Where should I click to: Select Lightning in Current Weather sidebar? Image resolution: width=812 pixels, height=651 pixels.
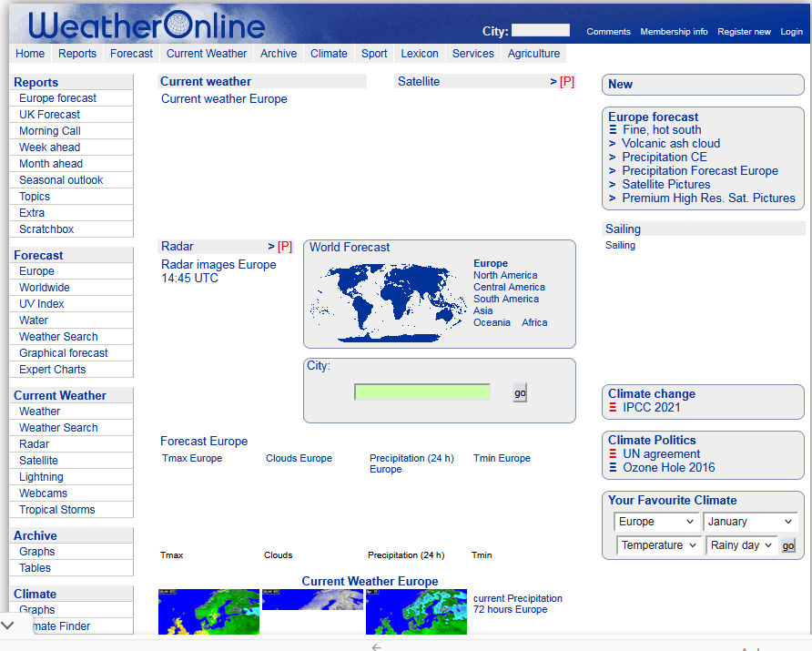[x=41, y=477]
